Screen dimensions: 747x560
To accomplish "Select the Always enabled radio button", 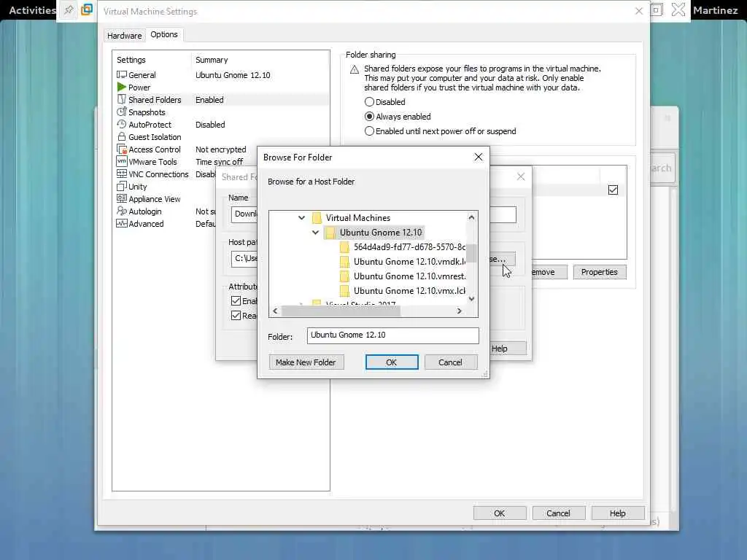I will [x=369, y=117].
